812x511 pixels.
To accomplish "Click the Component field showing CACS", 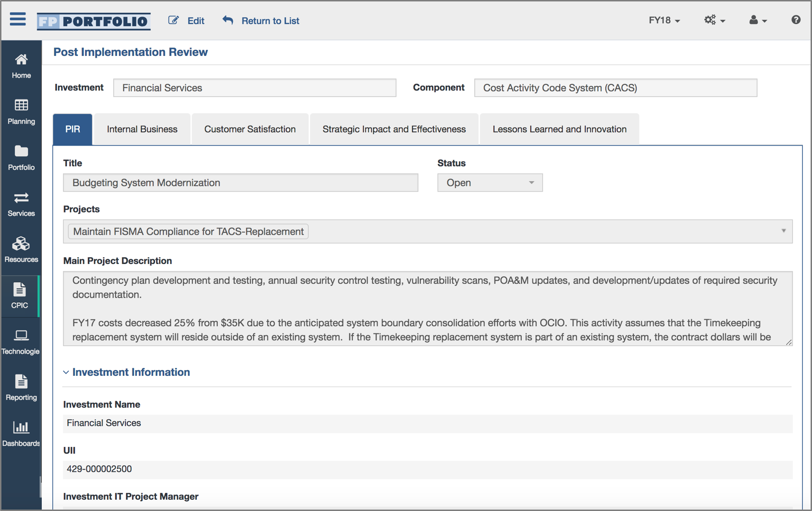I will point(616,88).
